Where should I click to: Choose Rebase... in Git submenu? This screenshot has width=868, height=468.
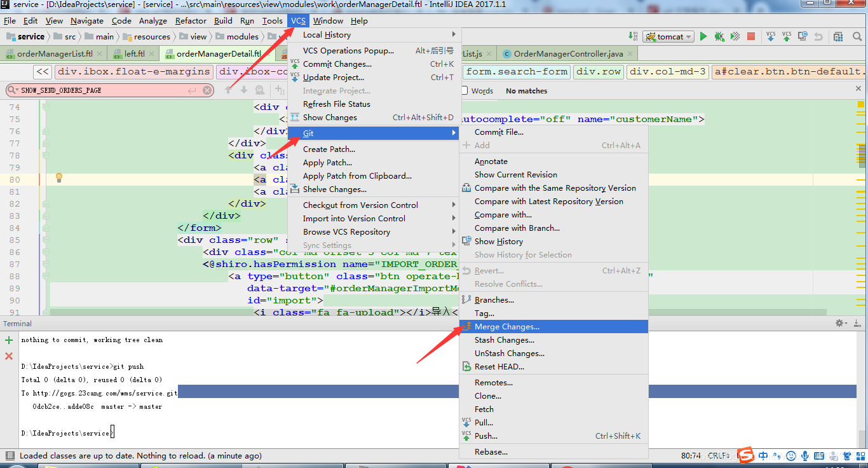tap(553, 452)
